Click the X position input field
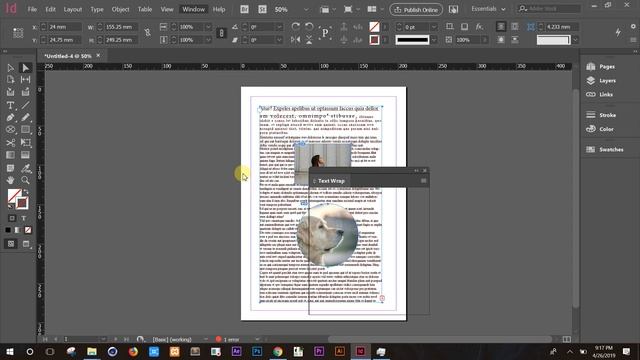This screenshot has height=360, width=640. 64,27
